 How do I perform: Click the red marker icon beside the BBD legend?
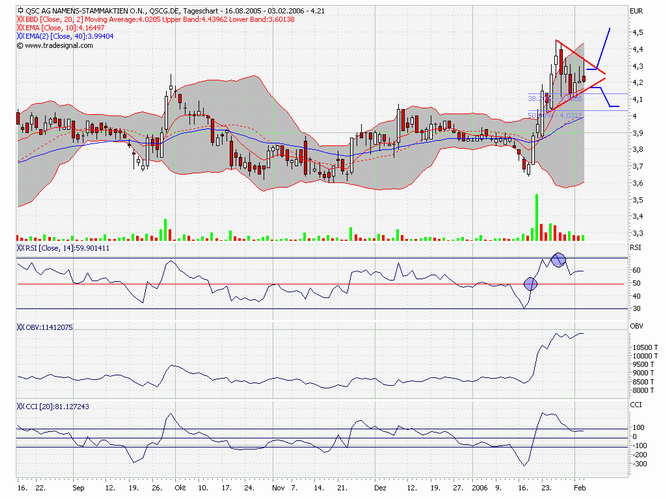(x=21, y=20)
